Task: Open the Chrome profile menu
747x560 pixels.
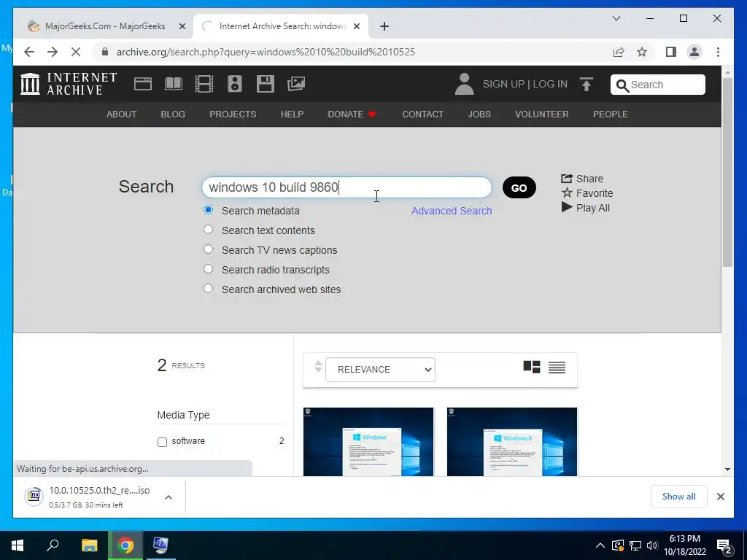Action: pyautogui.click(x=694, y=52)
